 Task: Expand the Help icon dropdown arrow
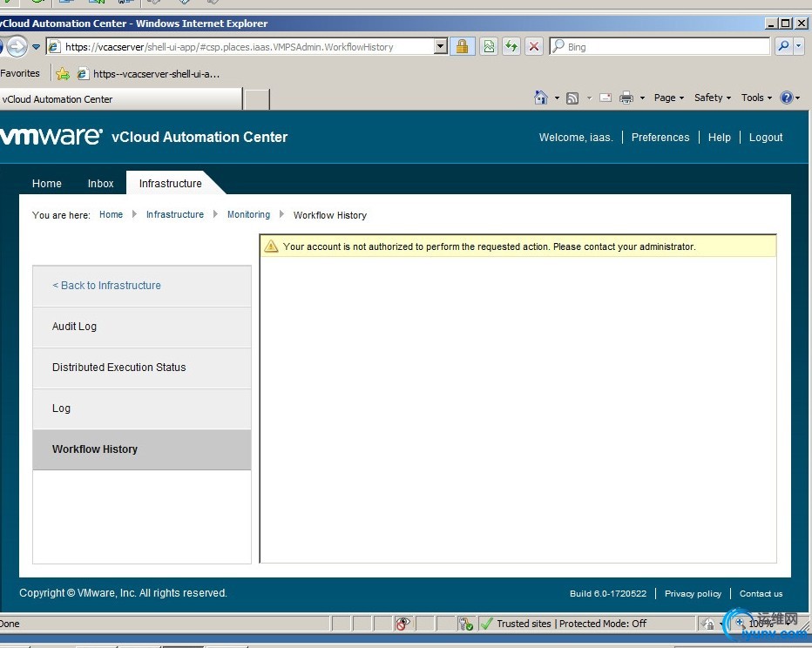(798, 98)
